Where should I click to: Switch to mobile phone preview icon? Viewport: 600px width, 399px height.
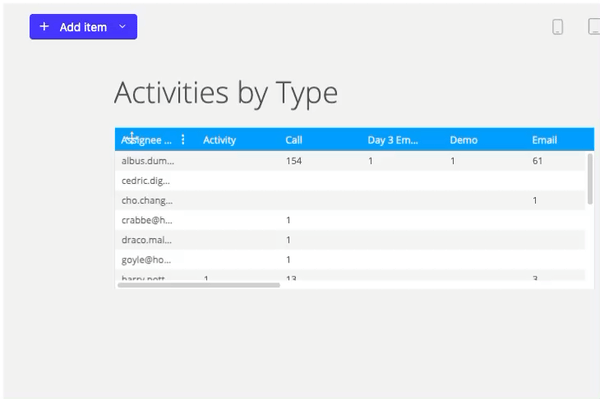558,27
